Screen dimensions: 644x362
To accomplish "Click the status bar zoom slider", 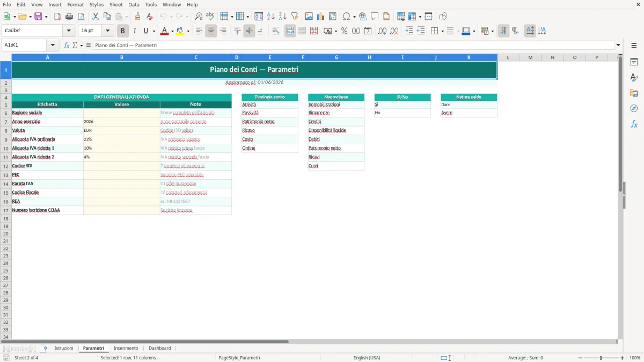I will coord(601,358).
